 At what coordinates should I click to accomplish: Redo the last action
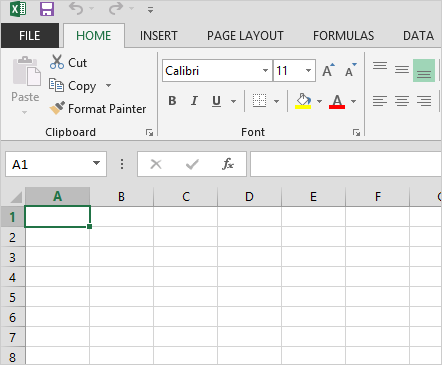(116, 9)
